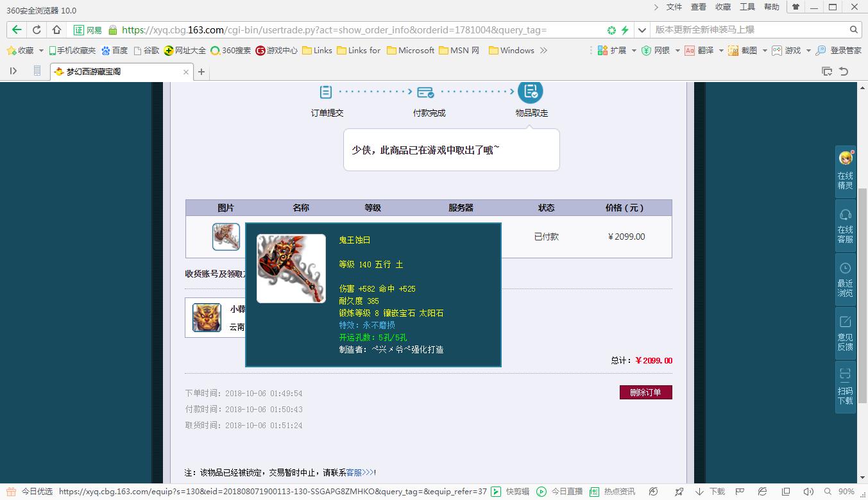Open 在线精灵 sidebar assistant
Viewport: 868px width, 500px height.
click(845, 170)
